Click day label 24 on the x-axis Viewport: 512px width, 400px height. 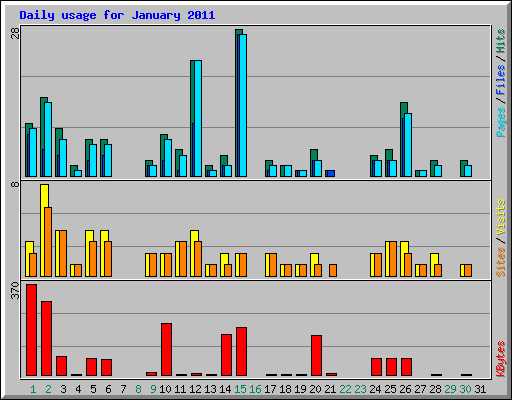coord(375,389)
